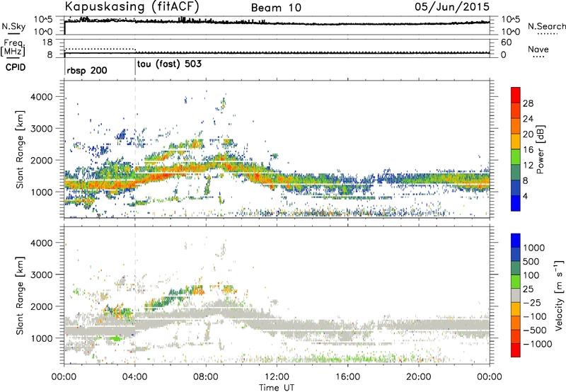Image resolution: width=566 pixels, height=392 pixels.
Task: Pick the light green segment of Power color bar
Action: 516,157
